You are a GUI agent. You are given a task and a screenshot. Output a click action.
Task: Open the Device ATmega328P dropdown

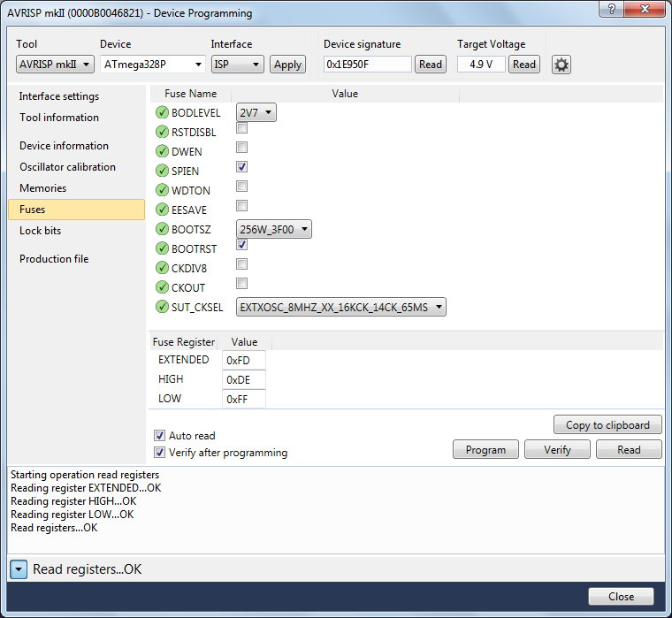[x=152, y=65]
